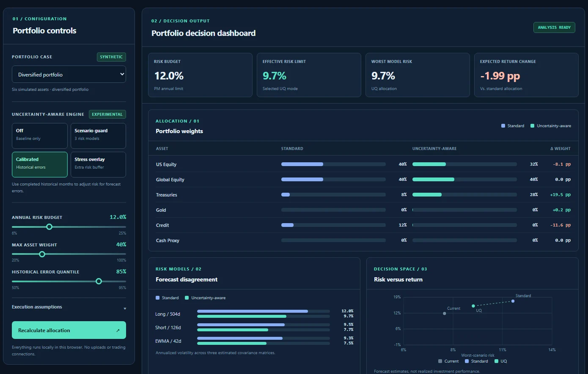Select the Stress overlay engine mode
This screenshot has height=374, width=588.
coord(98,164)
